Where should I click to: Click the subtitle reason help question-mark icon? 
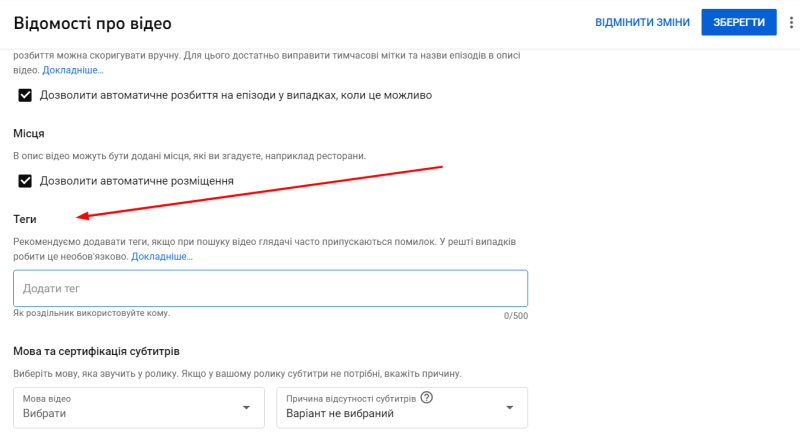coord(427,398)
